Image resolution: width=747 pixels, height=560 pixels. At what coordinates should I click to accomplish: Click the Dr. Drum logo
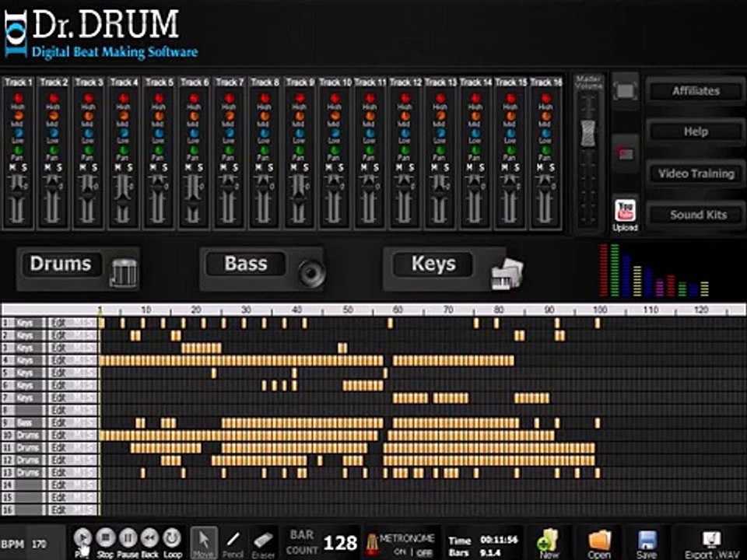coord(100,34)
